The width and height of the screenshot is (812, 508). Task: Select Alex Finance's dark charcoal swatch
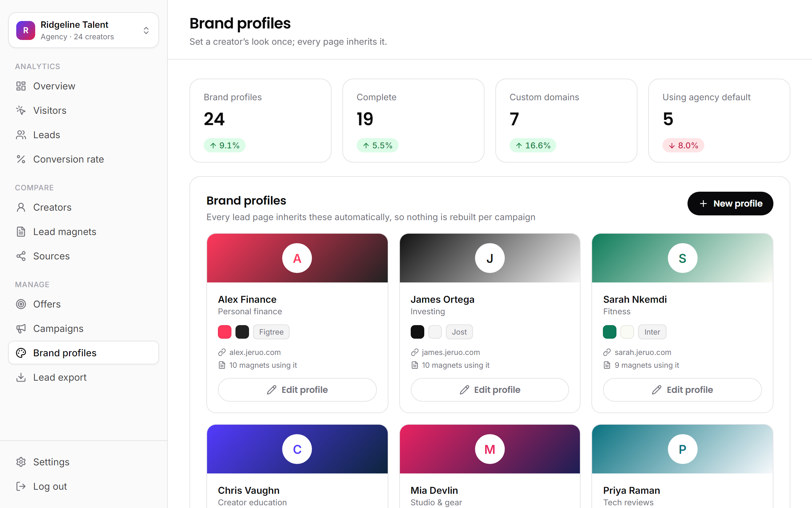[242, 332]
